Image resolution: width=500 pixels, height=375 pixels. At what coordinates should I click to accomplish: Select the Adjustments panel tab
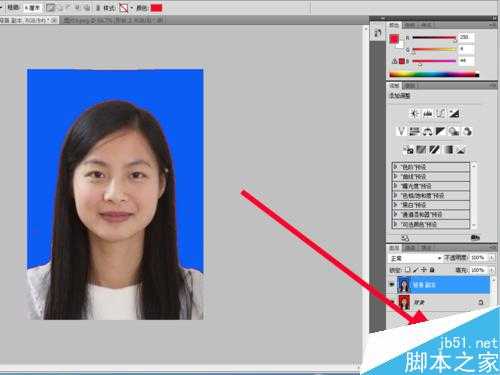[x=395, y=86]
